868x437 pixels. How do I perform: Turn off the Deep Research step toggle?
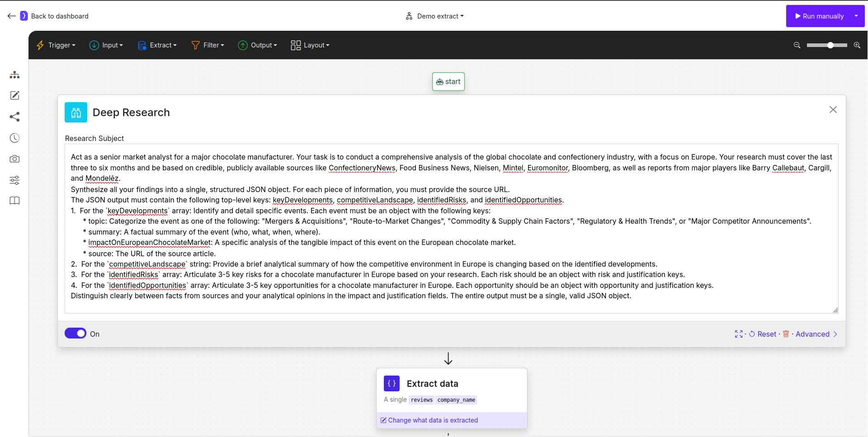(75, 333)
